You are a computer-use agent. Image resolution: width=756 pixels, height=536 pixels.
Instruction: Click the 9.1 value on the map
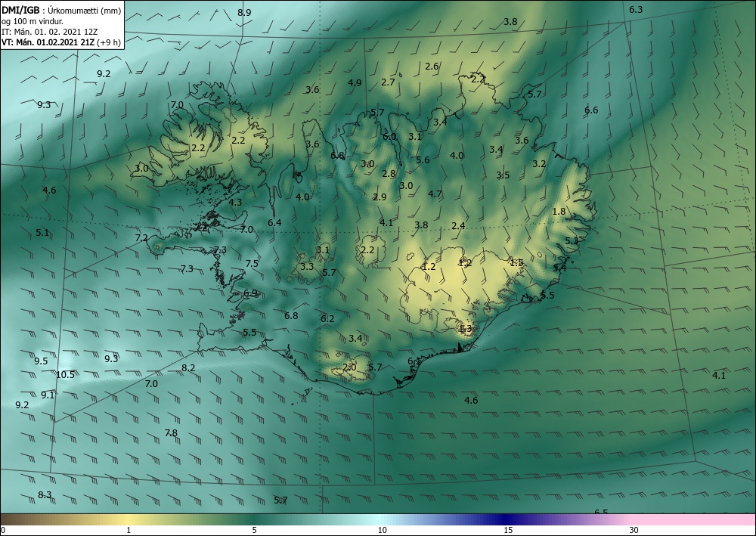click(47, 395)
